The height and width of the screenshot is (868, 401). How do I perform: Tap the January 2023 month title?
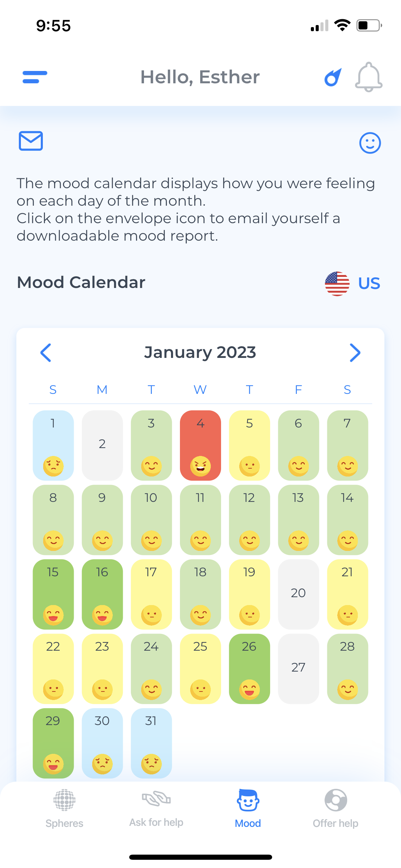coord(200,352)
